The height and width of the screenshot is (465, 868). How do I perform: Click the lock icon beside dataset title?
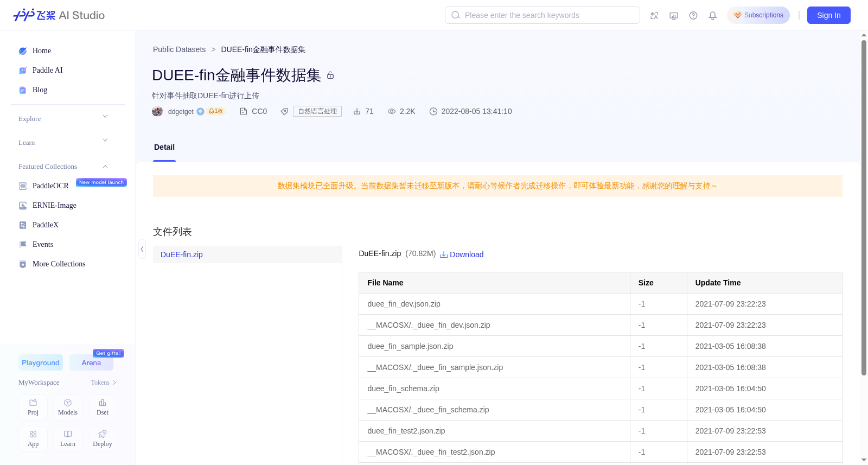[x=330, y=75]
